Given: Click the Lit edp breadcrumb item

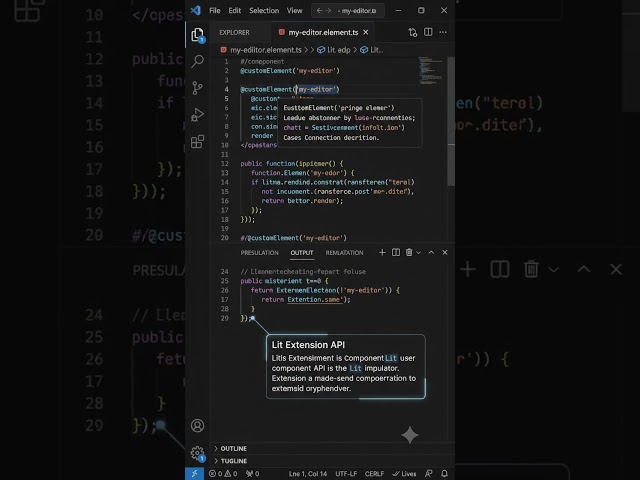Looking at the screenshot, I should (x=334, y=50).
